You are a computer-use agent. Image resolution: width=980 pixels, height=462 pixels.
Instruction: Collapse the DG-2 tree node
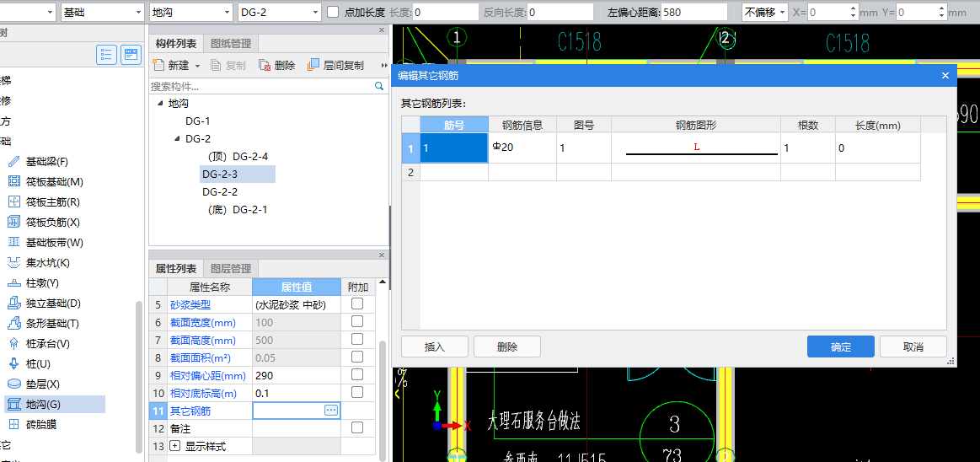point(178,139)
